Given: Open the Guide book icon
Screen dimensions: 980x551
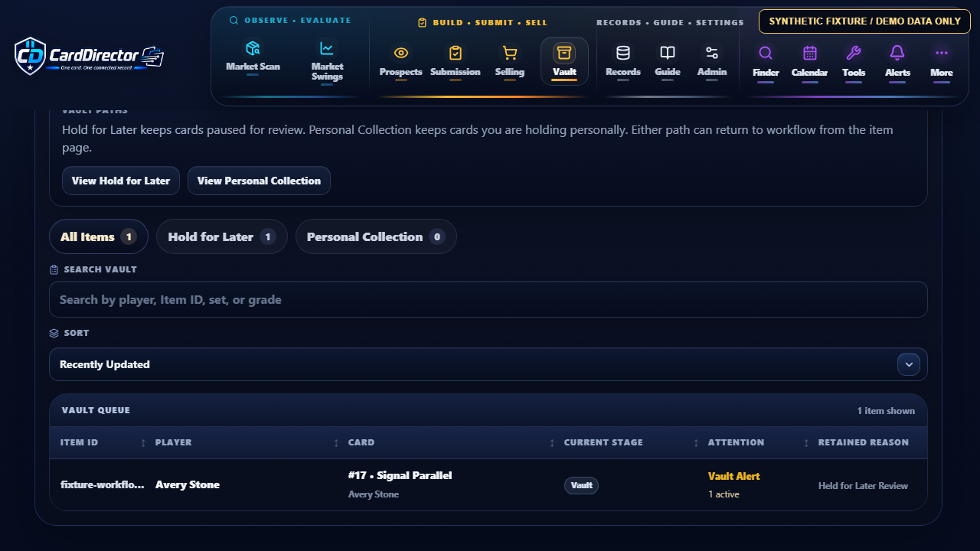Looking at the screenshot, I should (668, 53).
